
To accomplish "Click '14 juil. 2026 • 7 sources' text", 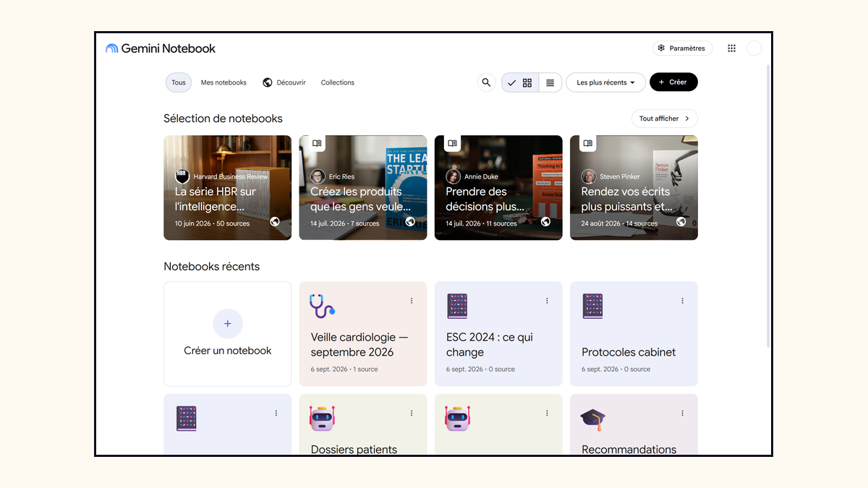I will (345, 223).
